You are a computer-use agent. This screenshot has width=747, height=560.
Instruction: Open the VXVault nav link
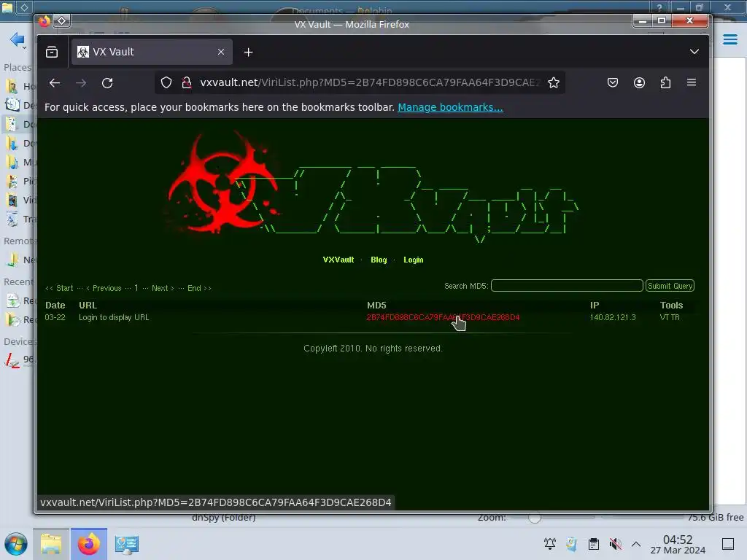[338, 260]
